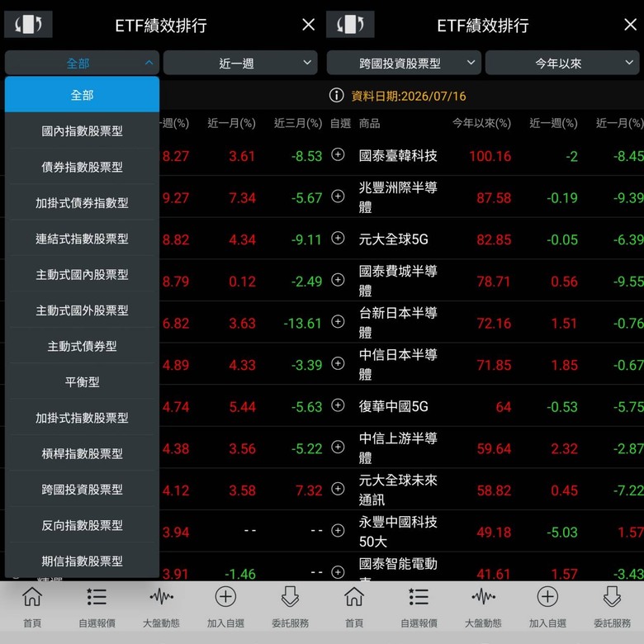Screen dimensions: 644x644
Task: Close the right ETF績效排行 panel
Action: [x=631, y=25]
